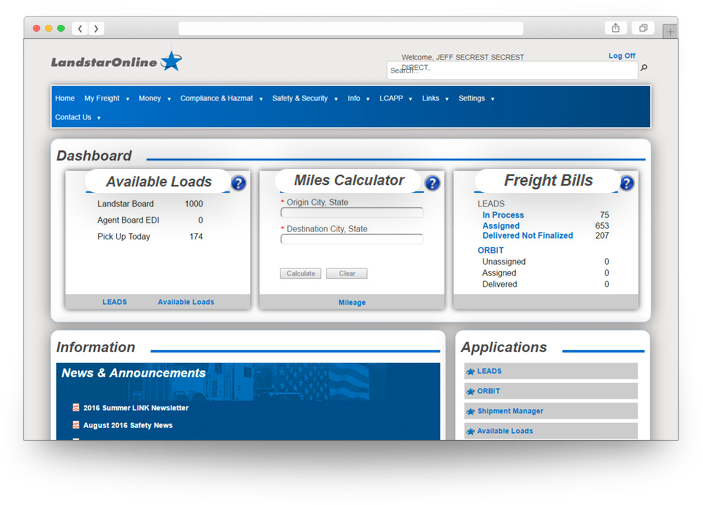
Task: Open the Links menu label
Action: 430,98
